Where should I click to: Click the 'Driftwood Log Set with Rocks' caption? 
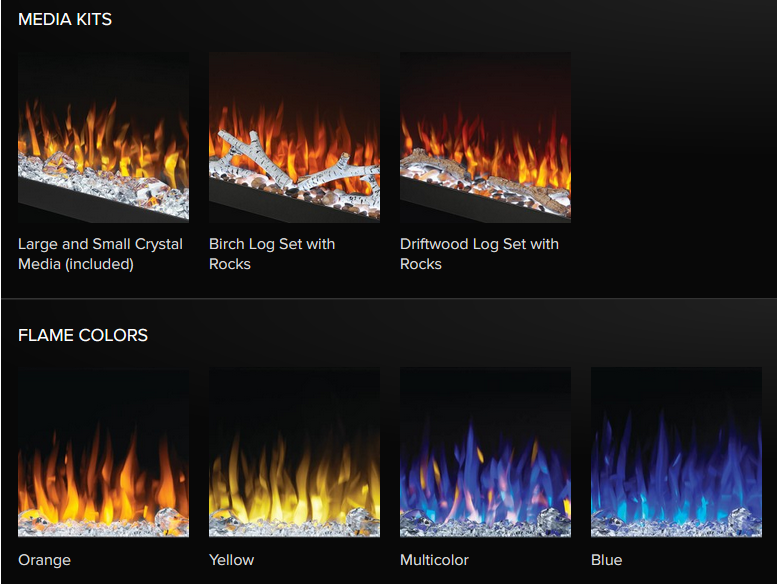coord(479,254)
